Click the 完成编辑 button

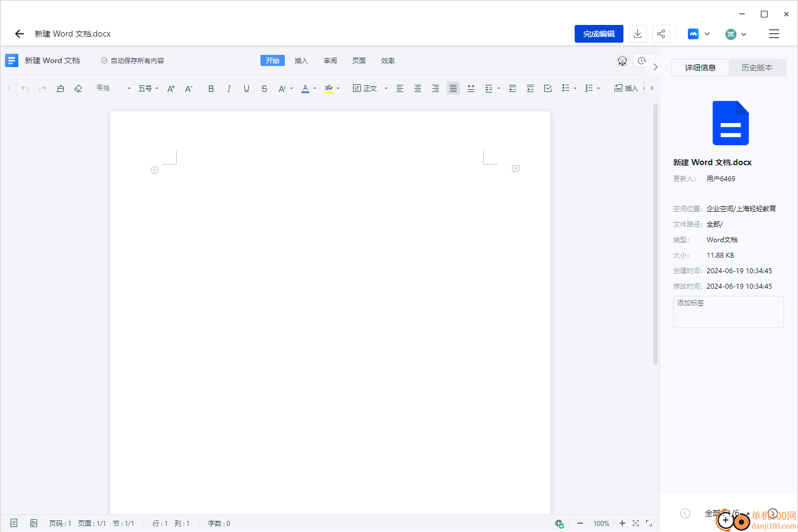click(x=599, y=34)
